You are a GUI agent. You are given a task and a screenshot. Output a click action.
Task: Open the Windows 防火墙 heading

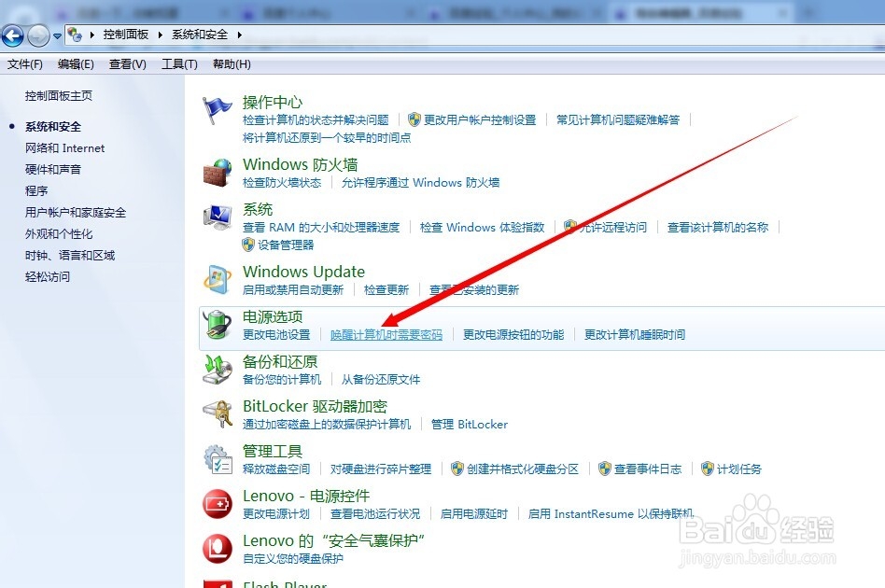[300, 165]
